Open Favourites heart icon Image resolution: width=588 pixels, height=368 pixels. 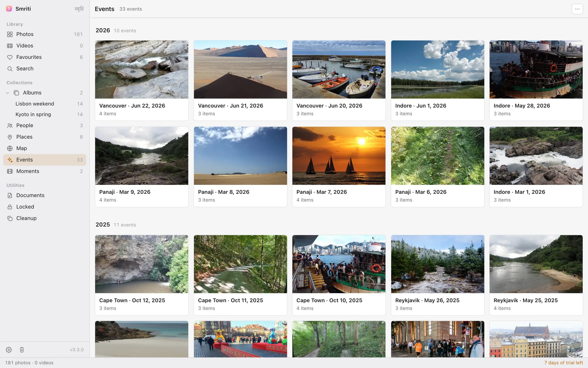pos(10,57)
